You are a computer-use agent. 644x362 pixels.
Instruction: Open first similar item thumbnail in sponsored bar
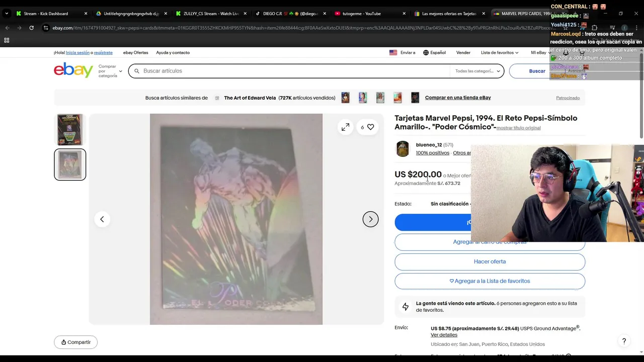click(345, 98)
